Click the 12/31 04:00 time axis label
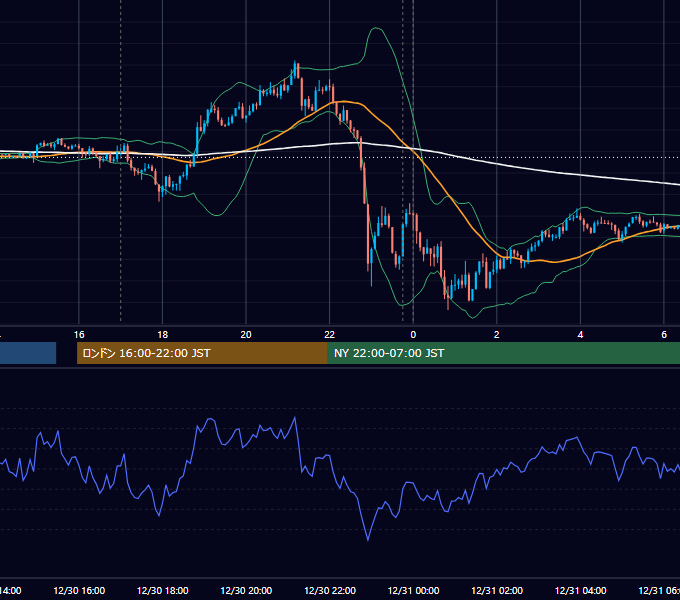Image resolution: width=680 pixels, height=600 pixels. pyautogui.click(x=581, y=590)
